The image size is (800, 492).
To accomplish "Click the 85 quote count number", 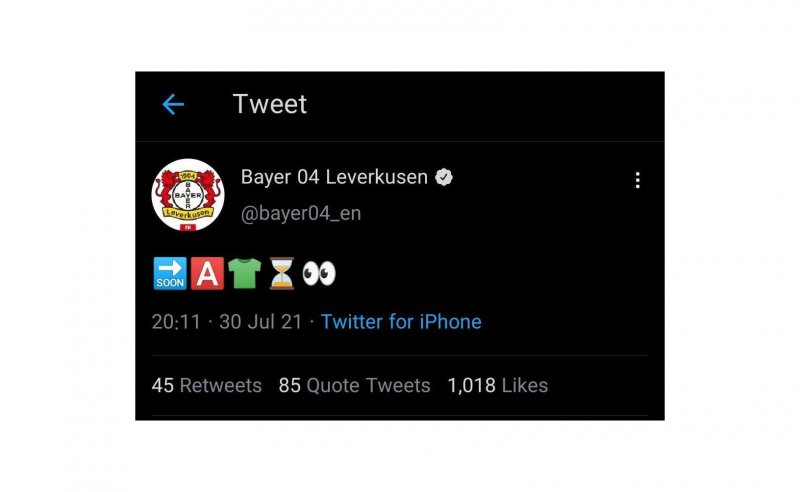I will click(290, 385).
